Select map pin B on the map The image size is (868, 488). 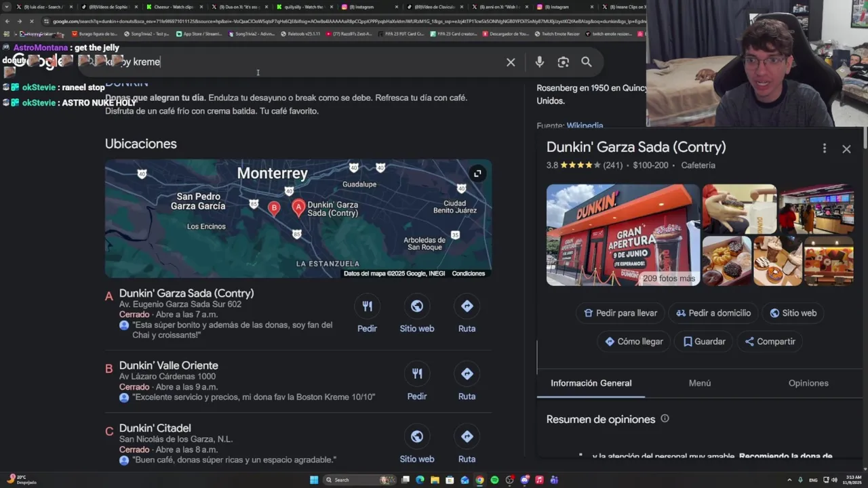click(x=274, y=208)
